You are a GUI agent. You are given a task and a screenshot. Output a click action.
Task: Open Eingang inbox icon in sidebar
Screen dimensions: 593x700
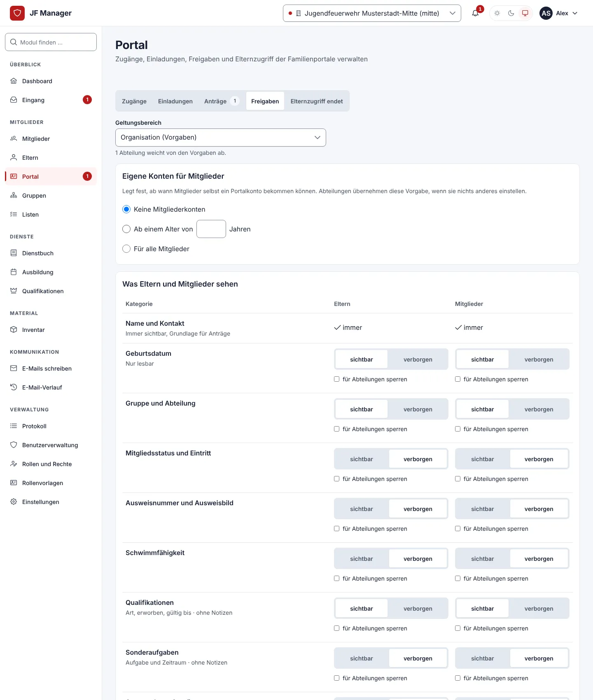point(14,100)
